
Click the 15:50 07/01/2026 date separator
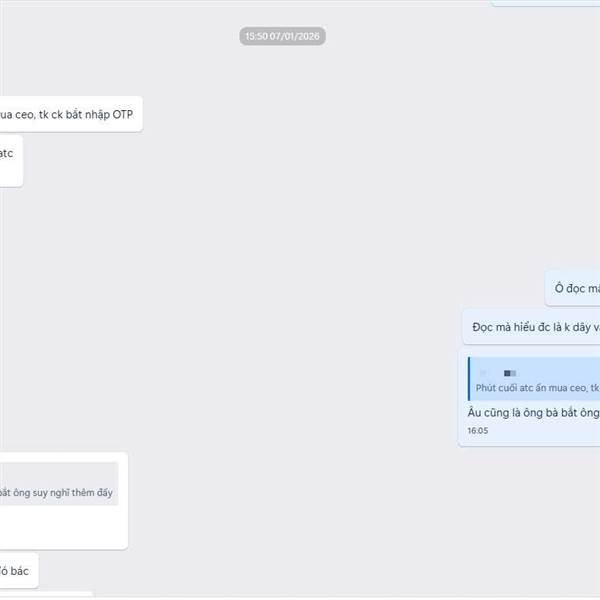[x=282, y=36]
